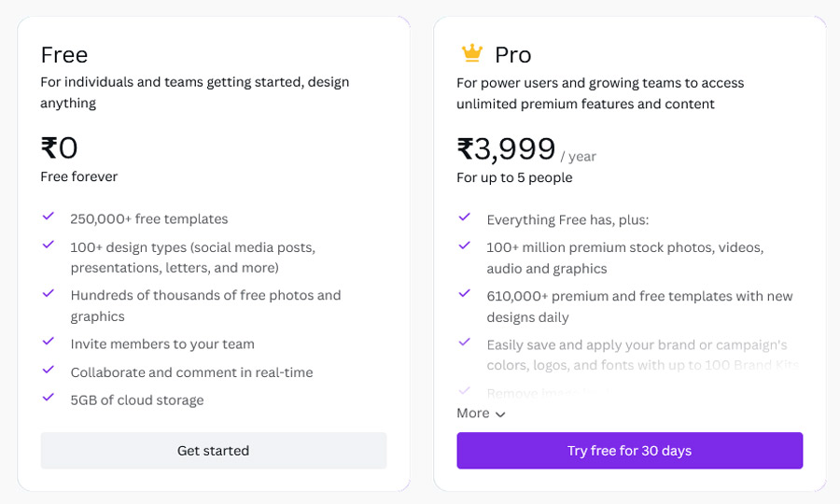Click the checkmark beside 250,000+ free templates

pos(49,216)
